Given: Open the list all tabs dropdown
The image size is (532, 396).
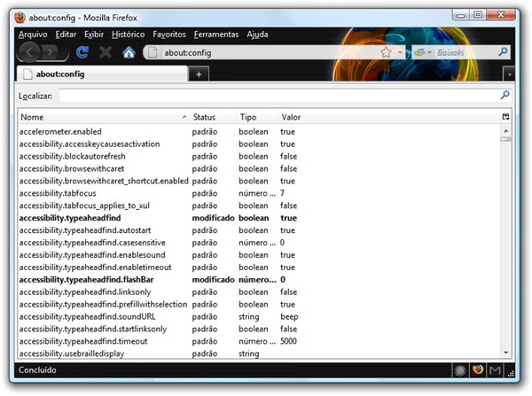Looking at the screenshot, I should tap(509, 74).
